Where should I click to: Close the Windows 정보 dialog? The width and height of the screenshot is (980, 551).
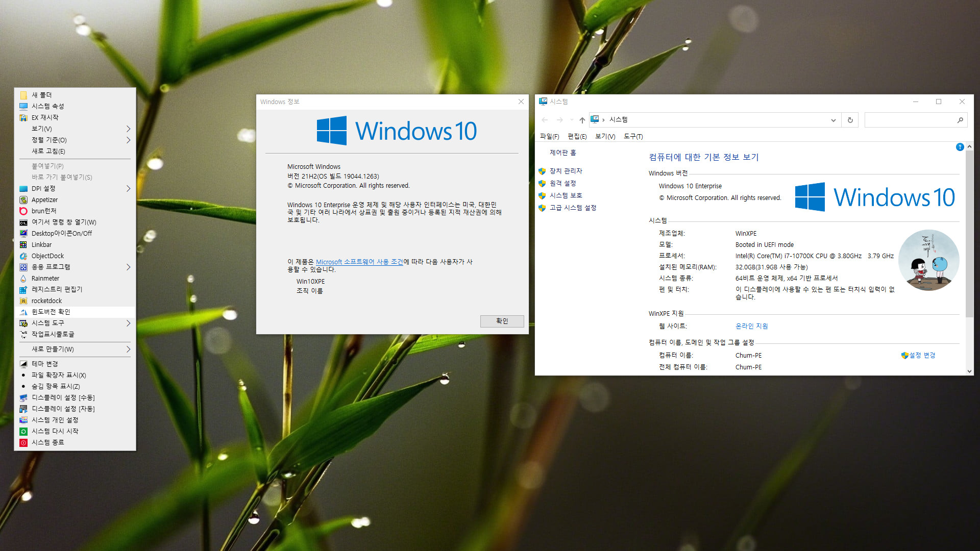[x=521, y=102]
